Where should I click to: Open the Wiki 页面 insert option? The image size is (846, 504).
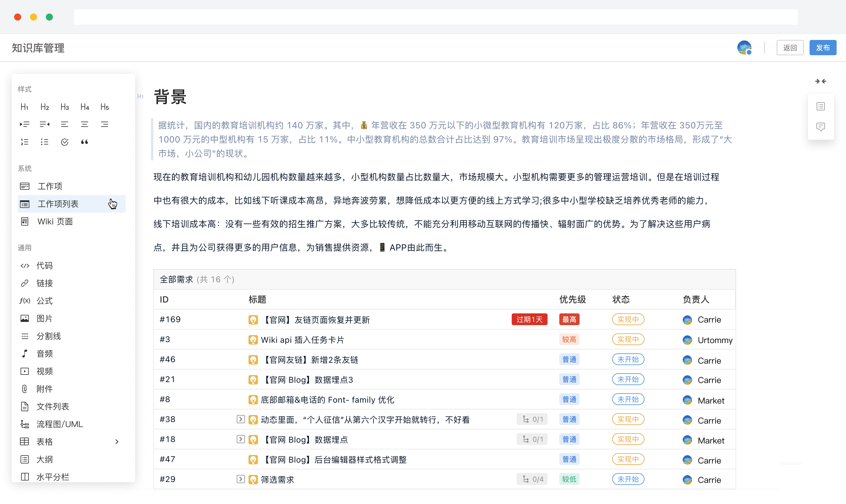[55, 221]
